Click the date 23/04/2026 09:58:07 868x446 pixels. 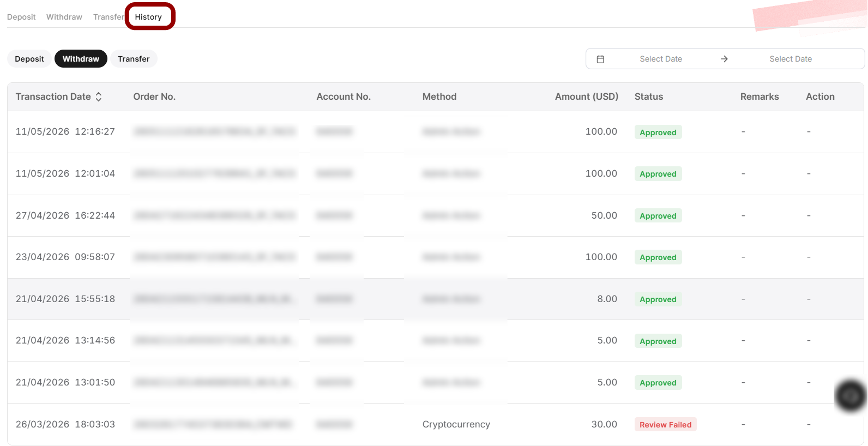tap(65, 257)
